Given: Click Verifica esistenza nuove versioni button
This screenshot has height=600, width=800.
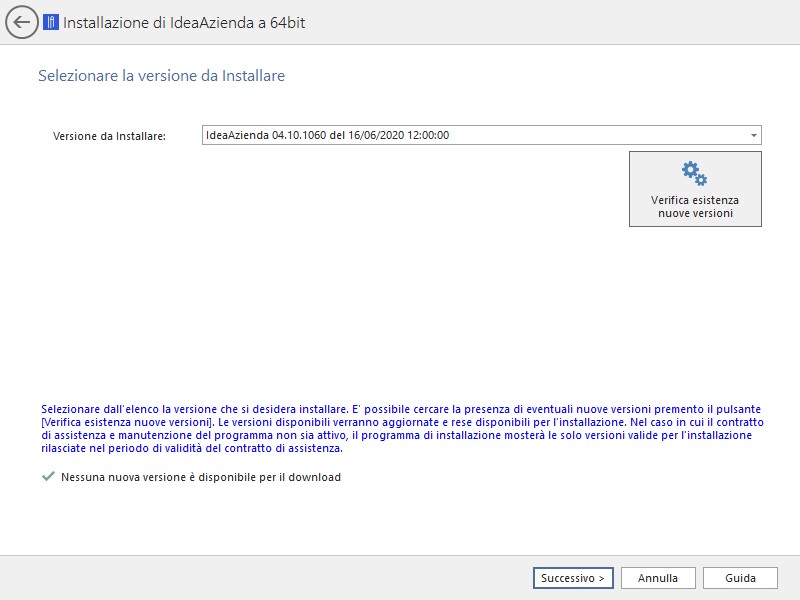Looking at the screenshot, I should 695,189.
